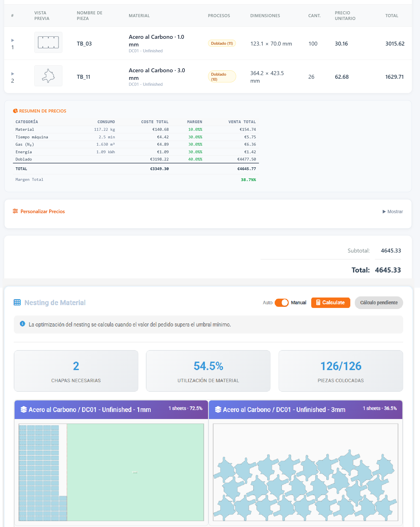Open the TB_03 part preview thumbnail
This screenshot has height=527, width=420.
tap(48, 42)
